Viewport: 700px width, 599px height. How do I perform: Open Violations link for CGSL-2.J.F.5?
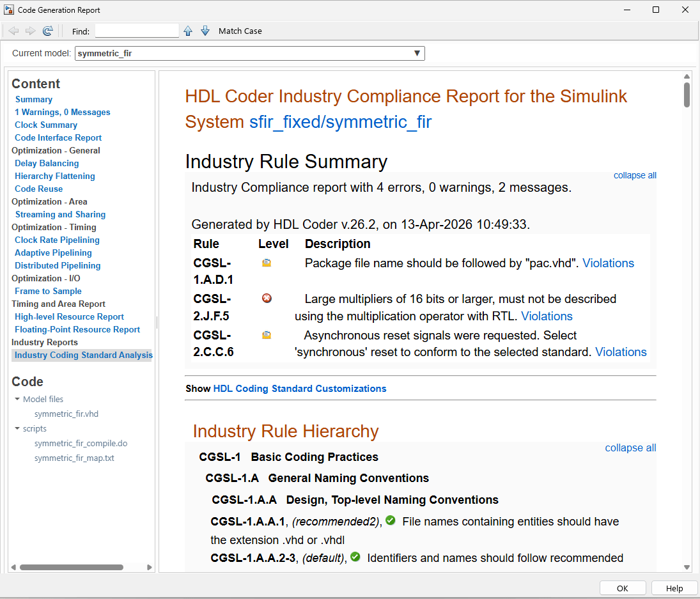tap(547, 316)
